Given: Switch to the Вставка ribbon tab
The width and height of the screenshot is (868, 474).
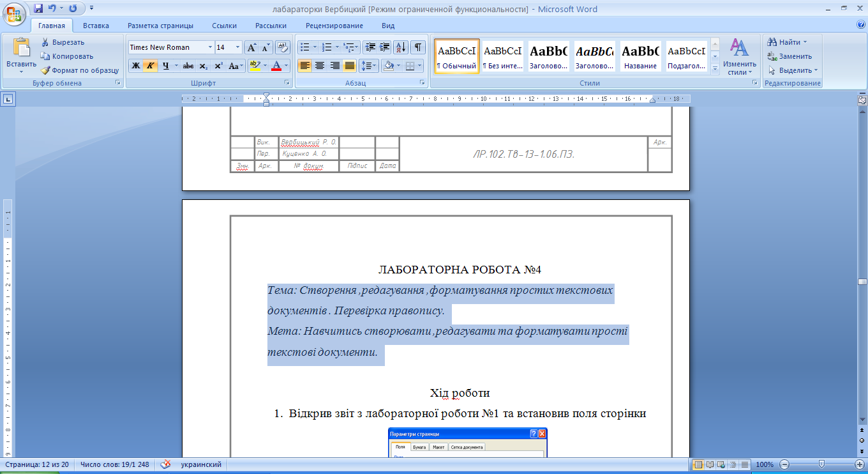Looking at the screenshot, I should (96, 26).
